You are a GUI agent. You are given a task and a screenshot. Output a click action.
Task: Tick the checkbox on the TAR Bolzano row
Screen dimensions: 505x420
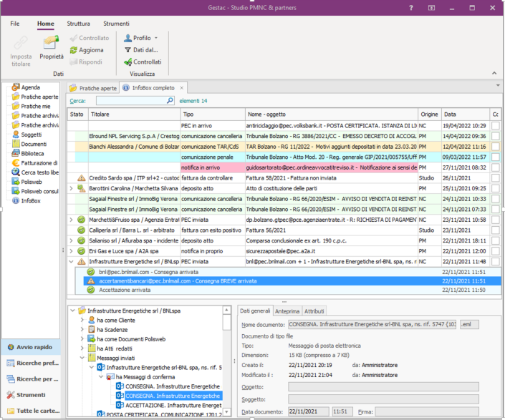(496, 147)
